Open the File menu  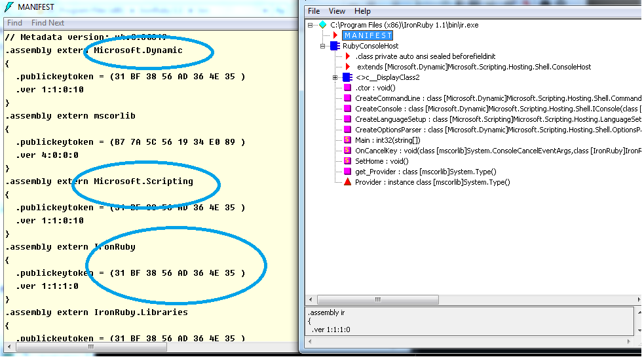[314, 11]
